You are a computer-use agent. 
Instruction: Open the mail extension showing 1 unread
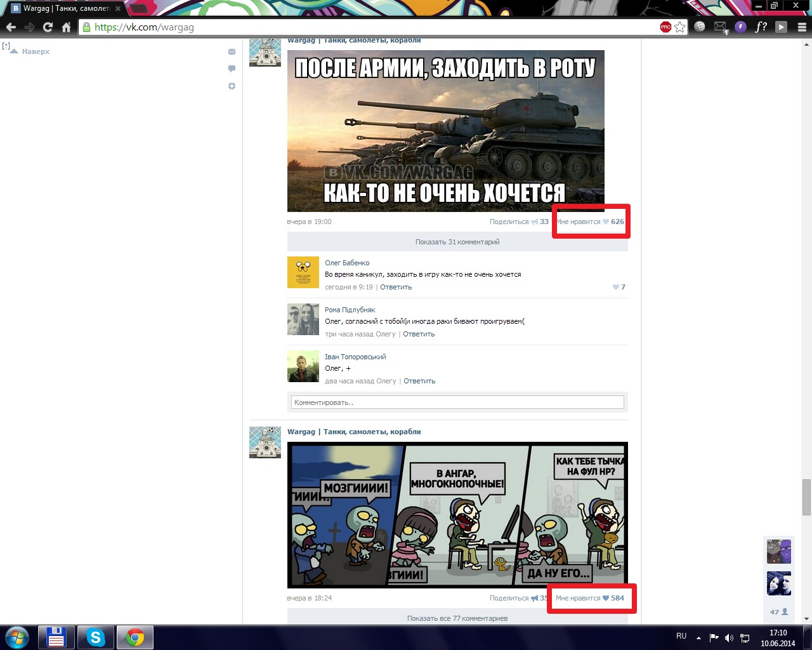pyautogui.click(x=720, y=27)
